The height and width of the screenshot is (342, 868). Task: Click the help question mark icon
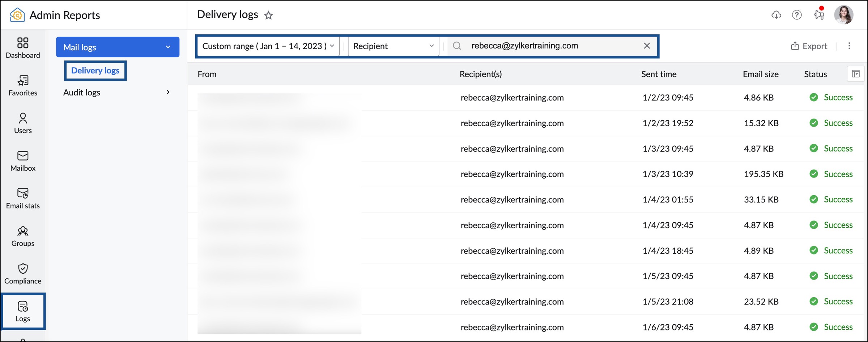pos(796,15)
